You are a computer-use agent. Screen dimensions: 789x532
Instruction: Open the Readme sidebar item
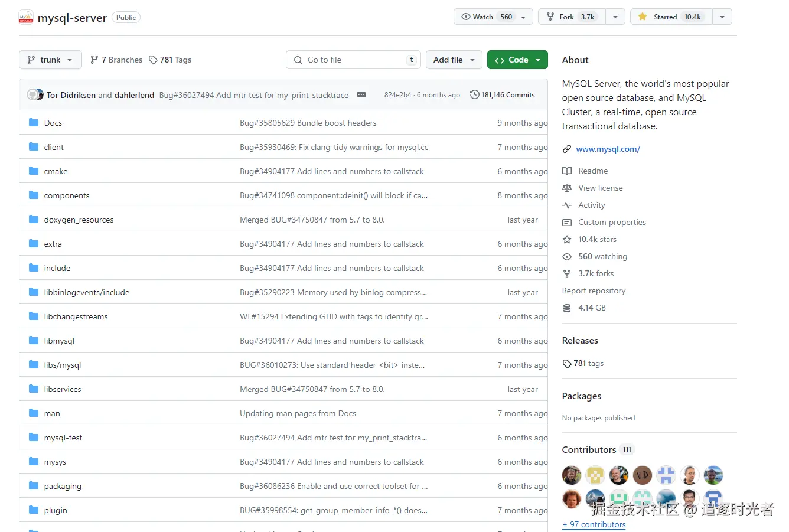coord(592,171)
